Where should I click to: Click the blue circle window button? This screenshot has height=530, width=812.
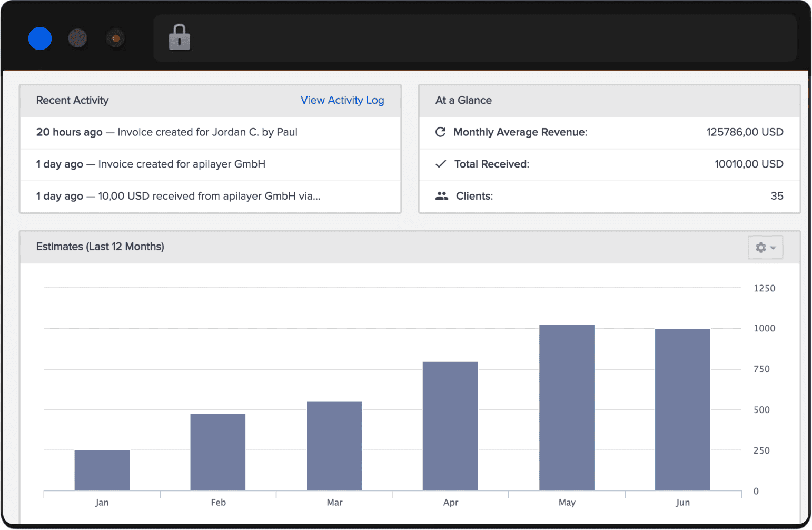pos(40,38)
